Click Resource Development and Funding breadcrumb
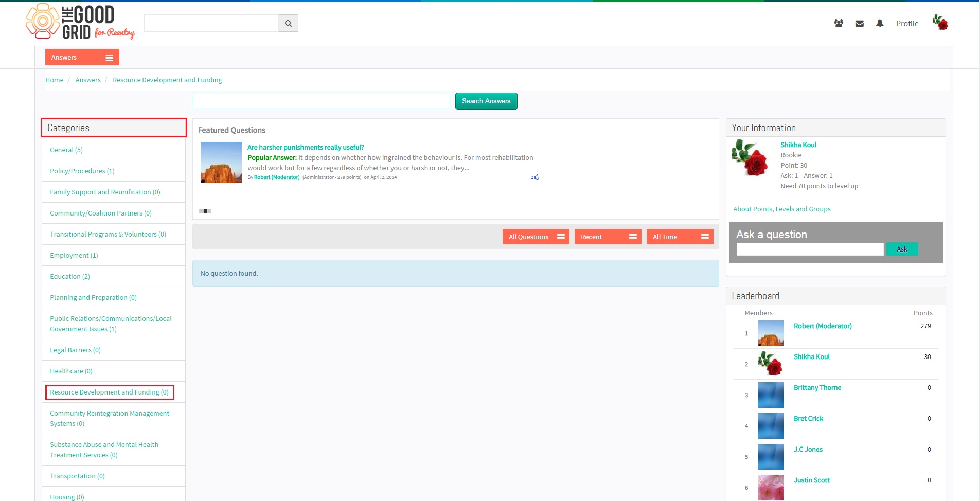 coord(167,80)
